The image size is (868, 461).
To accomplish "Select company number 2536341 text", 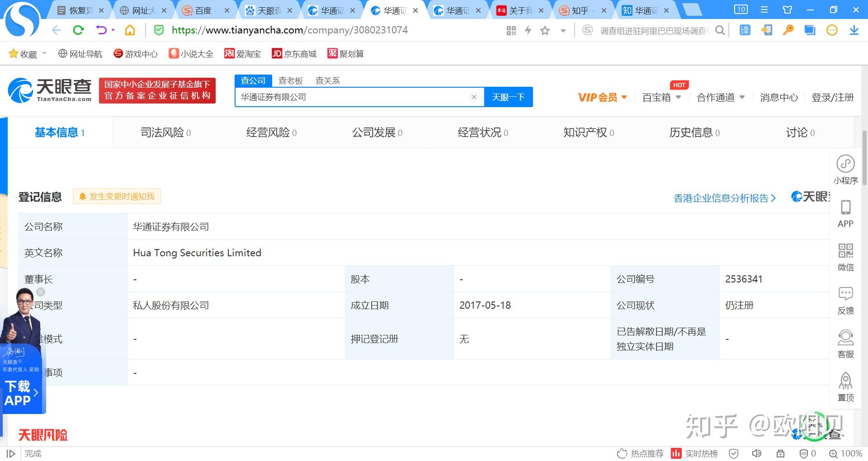I will click(x=744, y=279).
